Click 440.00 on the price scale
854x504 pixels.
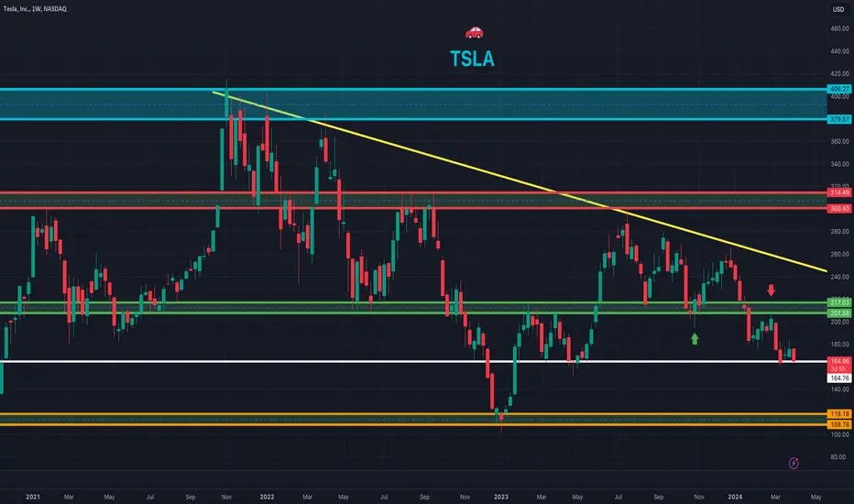[x=839, y=51]
